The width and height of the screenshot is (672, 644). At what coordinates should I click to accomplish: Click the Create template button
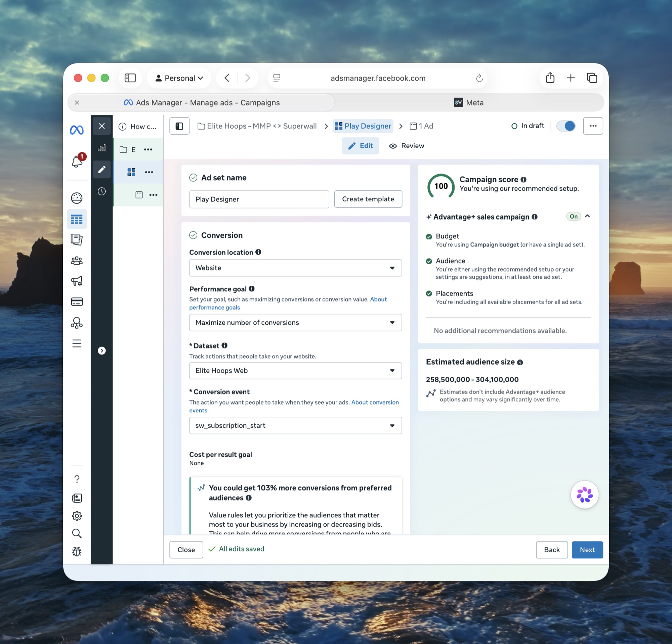pos(368,199)
